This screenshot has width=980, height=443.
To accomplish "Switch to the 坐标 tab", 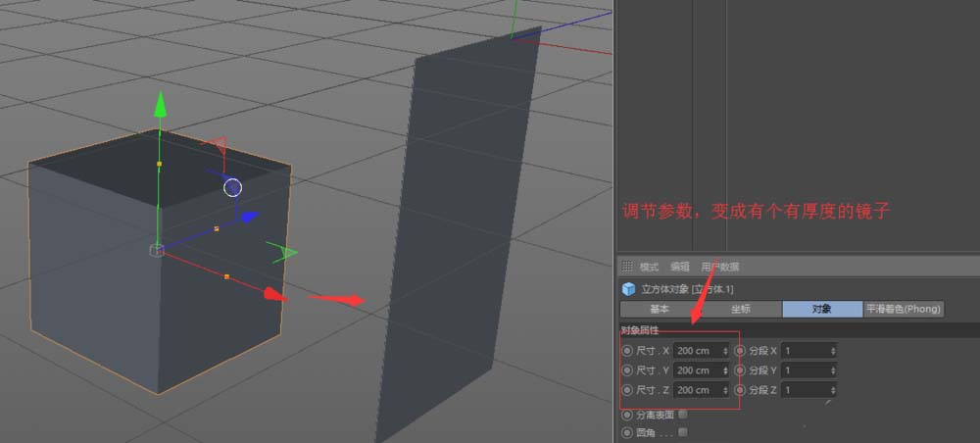I will [x=741, y=309].
